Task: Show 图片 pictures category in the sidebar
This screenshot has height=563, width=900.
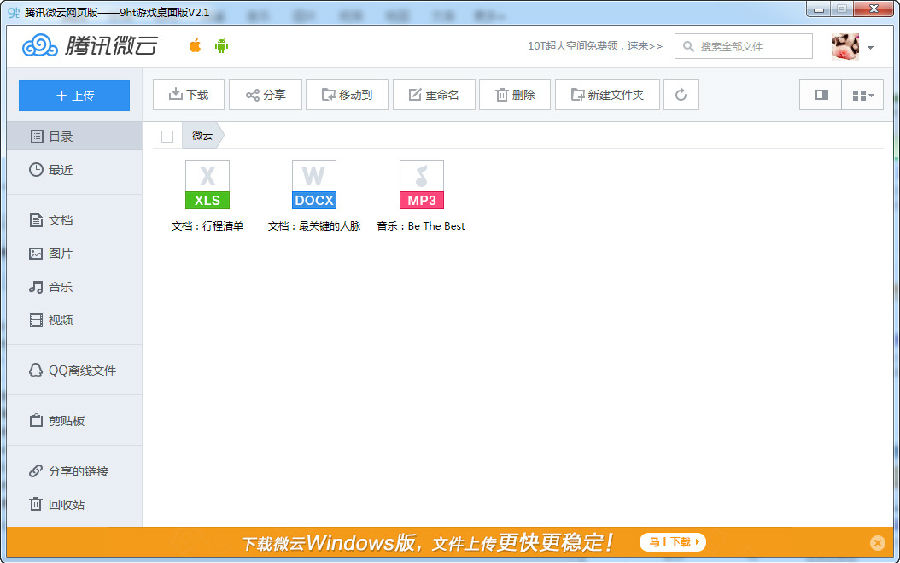Action: click(75, 253)
